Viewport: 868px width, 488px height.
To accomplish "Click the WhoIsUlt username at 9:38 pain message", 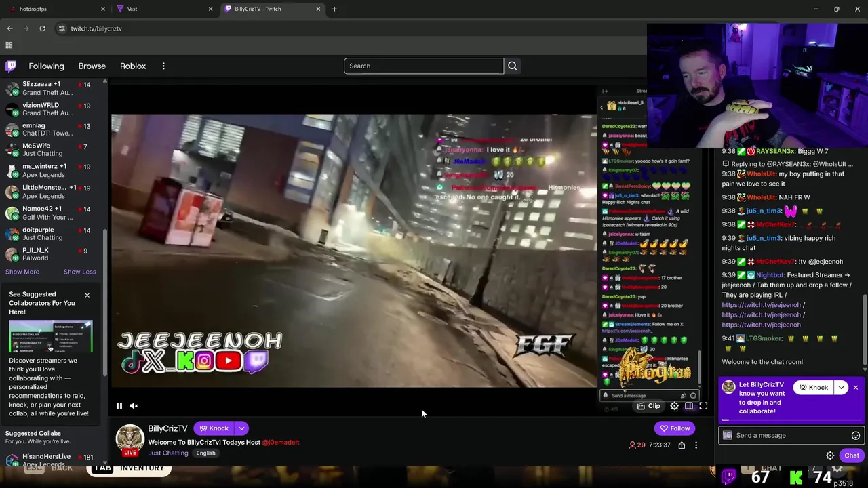I will (x=761, y=174).
